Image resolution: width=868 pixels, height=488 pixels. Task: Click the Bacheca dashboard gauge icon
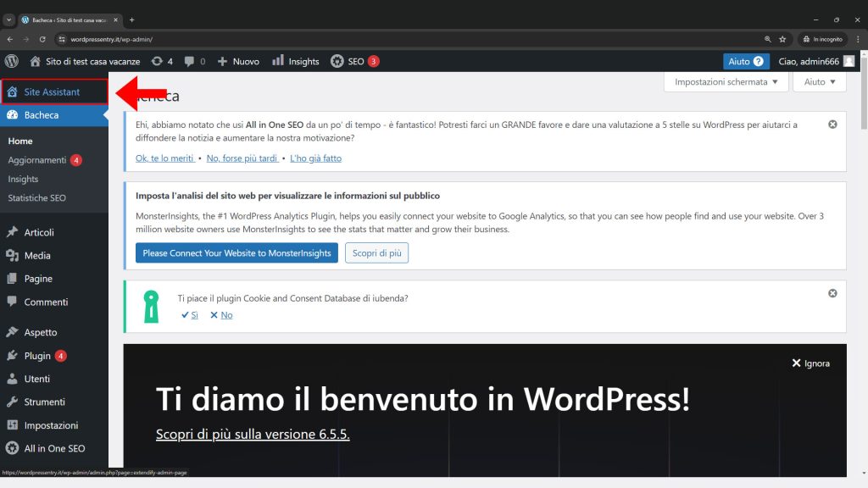[12, 115]
